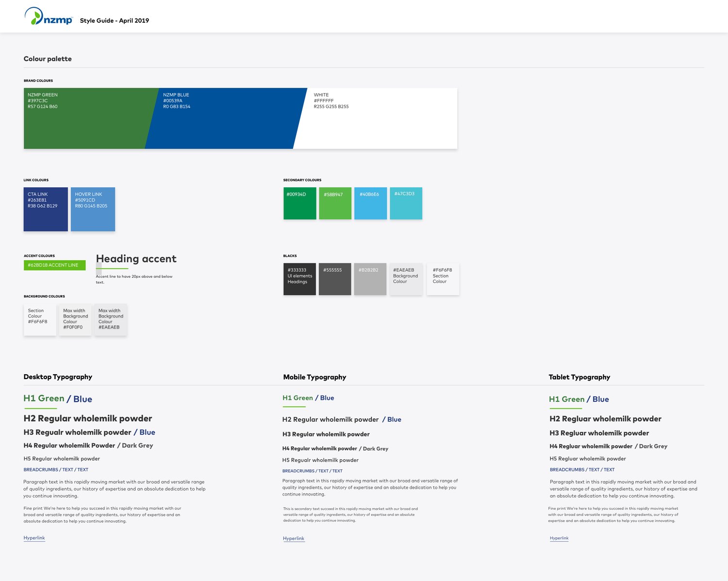
Task: Select the #B2B2B2 grey swatch
Action: tap(370, 279)
